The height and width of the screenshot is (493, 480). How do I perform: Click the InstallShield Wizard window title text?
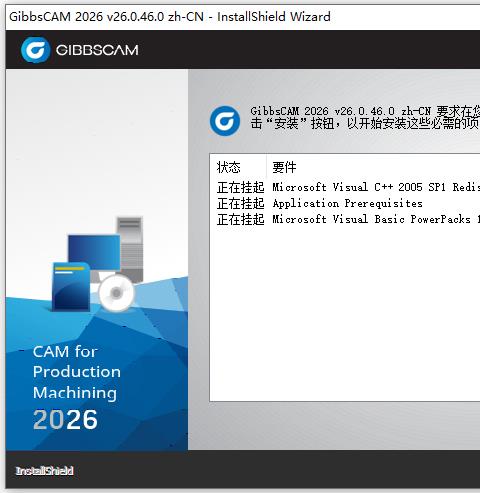click(x=170, y=16)
